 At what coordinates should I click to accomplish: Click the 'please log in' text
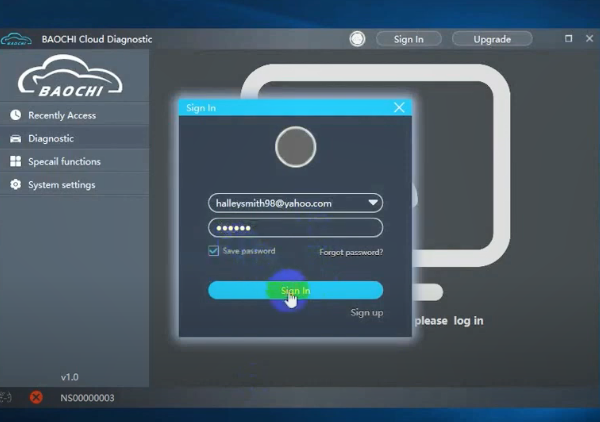[449, 321]
